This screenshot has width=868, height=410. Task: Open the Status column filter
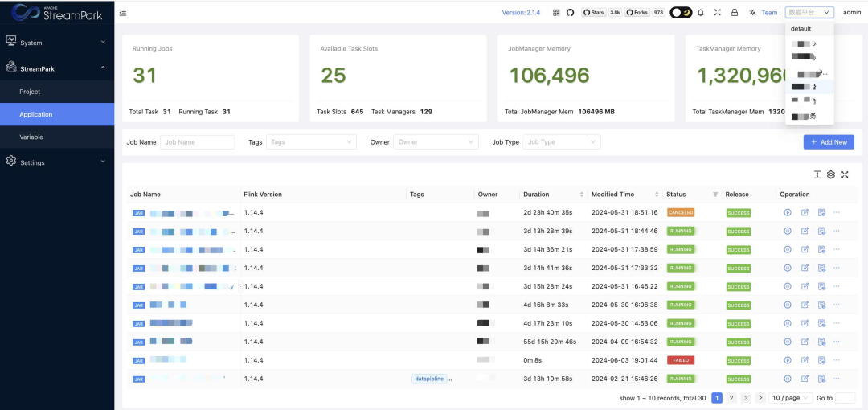point(715,195)
